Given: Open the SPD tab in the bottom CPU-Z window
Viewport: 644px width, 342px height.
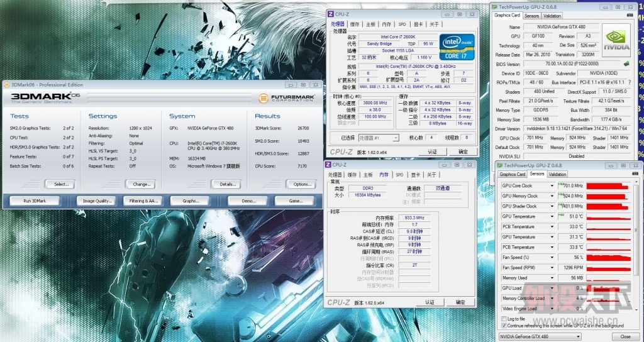Looking at the screenshot, I should tap(399, 175).
